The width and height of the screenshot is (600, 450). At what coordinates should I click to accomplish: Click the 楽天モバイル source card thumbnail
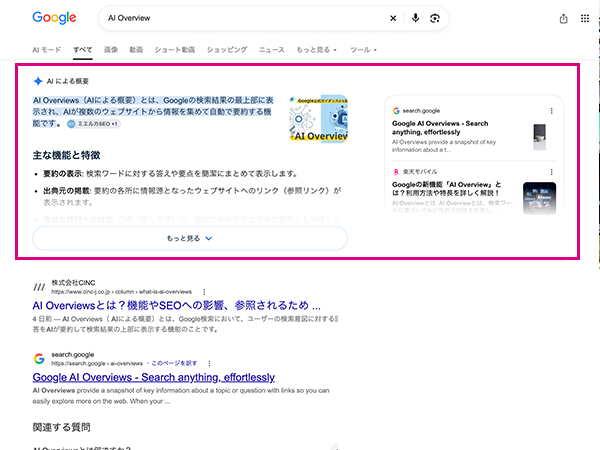[x=539, y=198]
